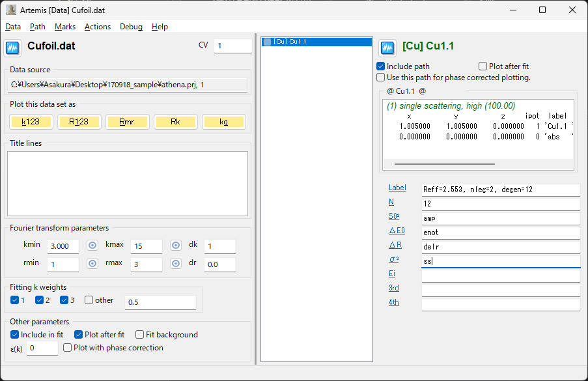Viewport: 588px width, 381px height.
Task: Click the S0² parameter link
Action: [394, 216]
